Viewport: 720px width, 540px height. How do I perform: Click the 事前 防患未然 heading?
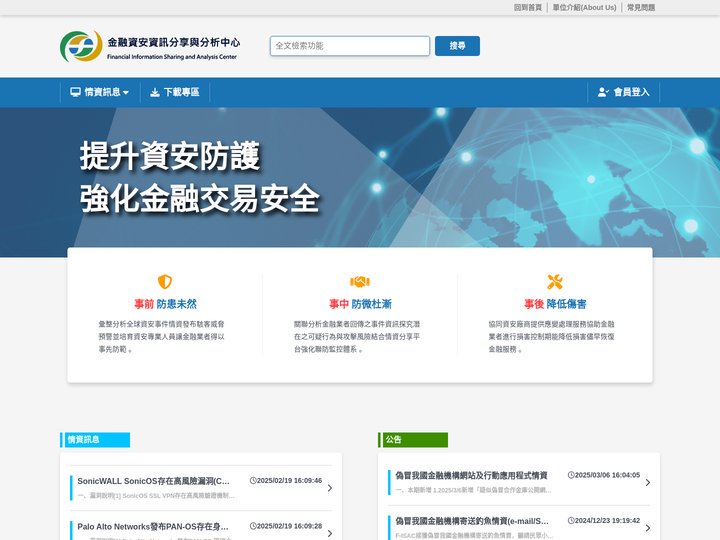tap(165, 304)
